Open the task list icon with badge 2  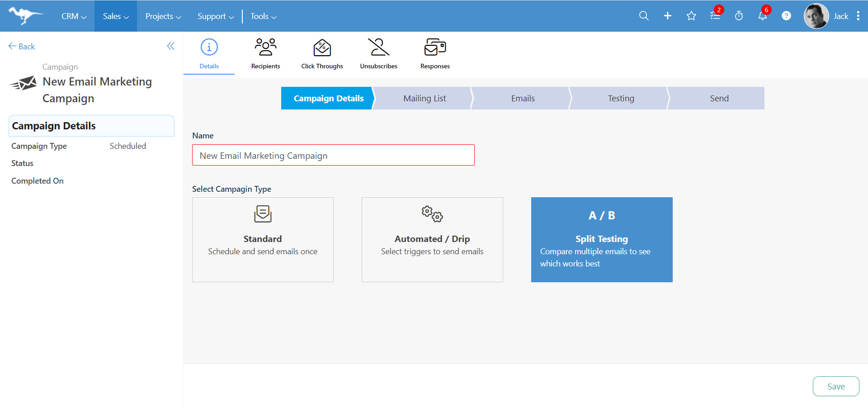click(715, 16)
